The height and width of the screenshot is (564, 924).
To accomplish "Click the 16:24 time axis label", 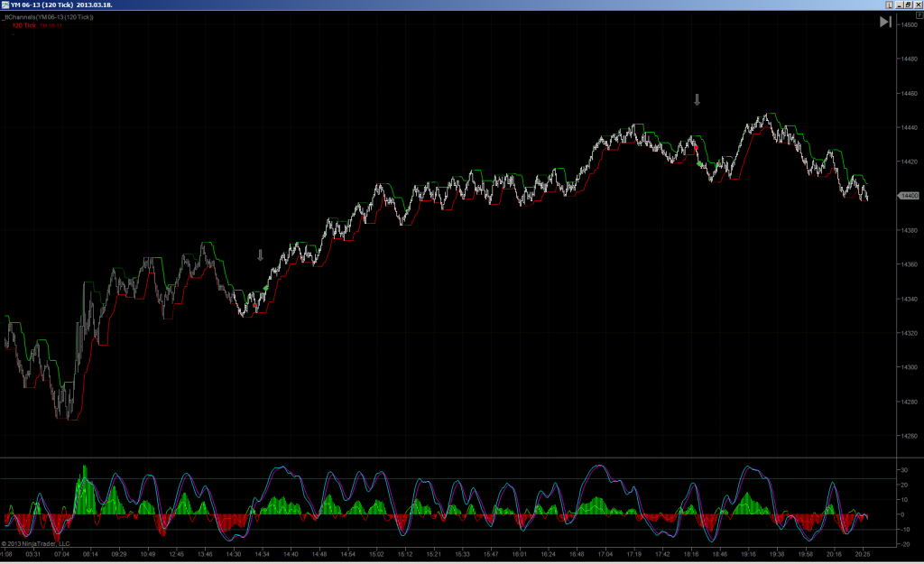I will pos(548,554).
